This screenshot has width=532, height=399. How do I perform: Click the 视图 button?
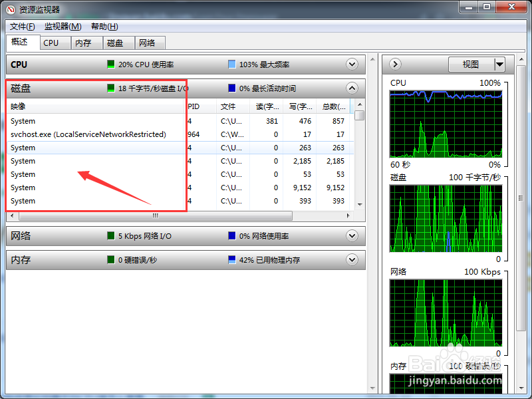[471, 64]
